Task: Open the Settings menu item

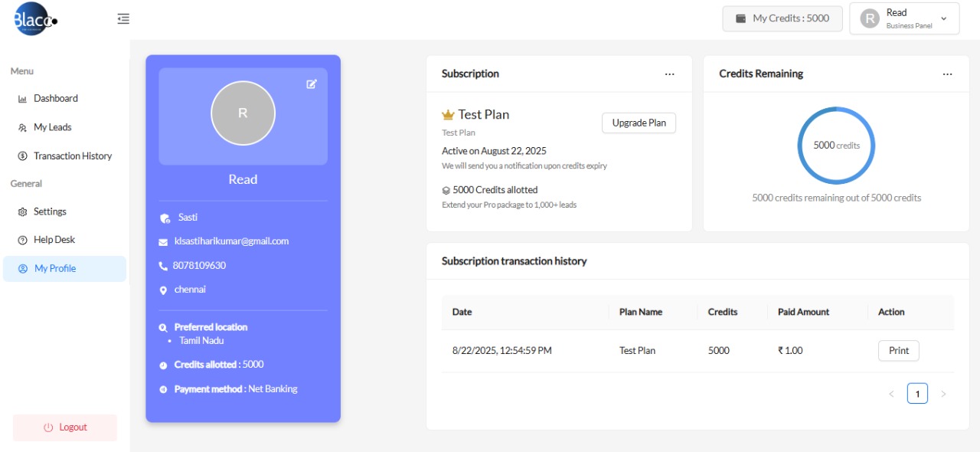Action: 64,212
